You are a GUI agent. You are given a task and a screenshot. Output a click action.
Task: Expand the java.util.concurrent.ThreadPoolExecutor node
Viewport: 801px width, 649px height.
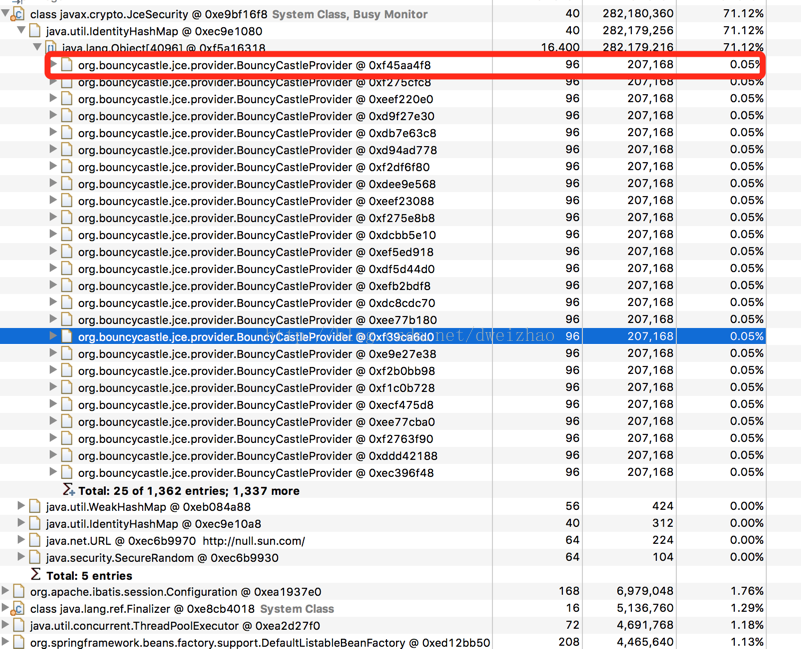coord(5,624)
